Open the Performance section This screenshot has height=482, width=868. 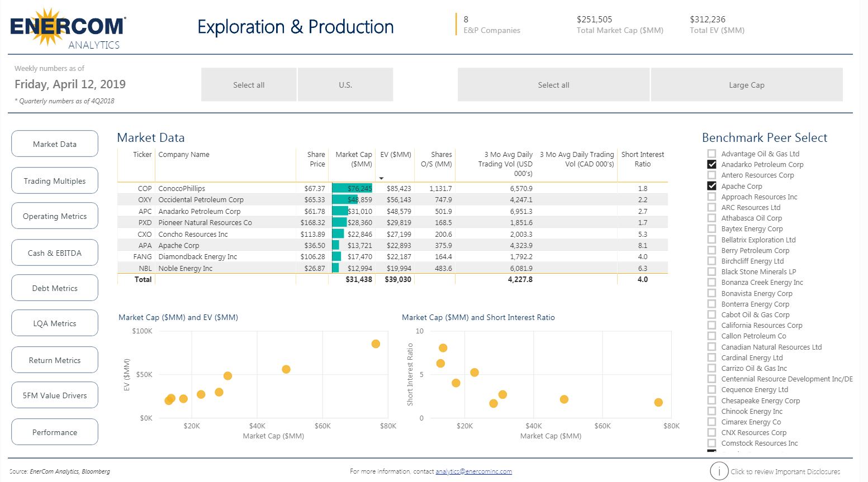point(55,432)
